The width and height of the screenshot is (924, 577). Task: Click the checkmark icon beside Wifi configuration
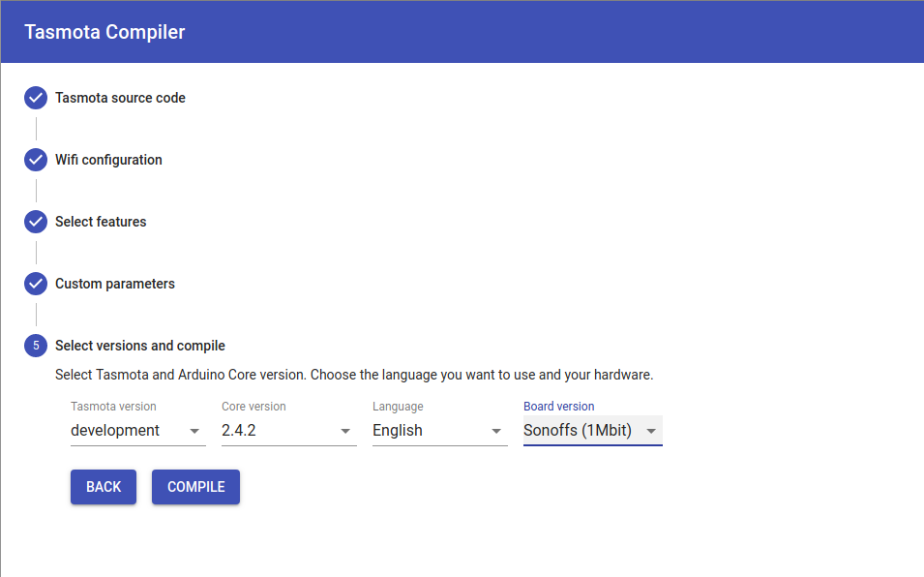[x=36, y=160]
